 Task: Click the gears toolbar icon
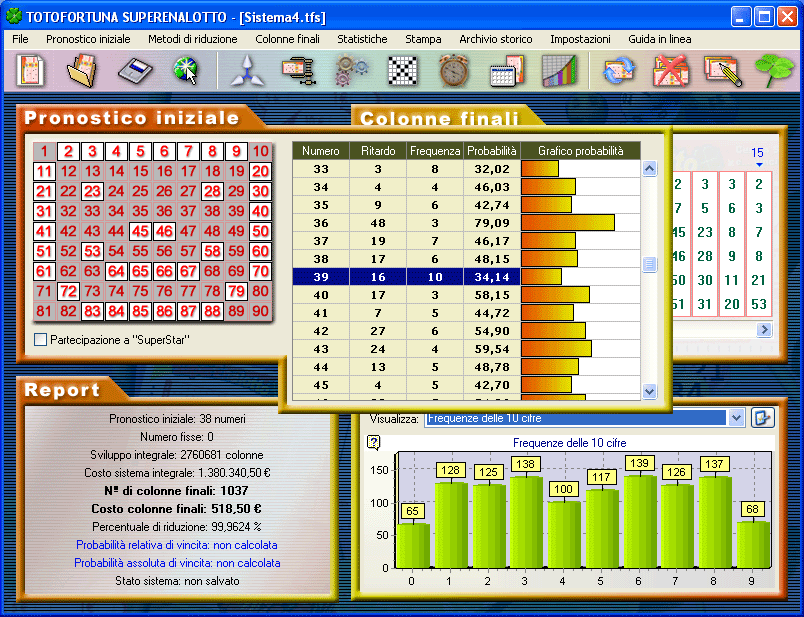coord(350,71)
